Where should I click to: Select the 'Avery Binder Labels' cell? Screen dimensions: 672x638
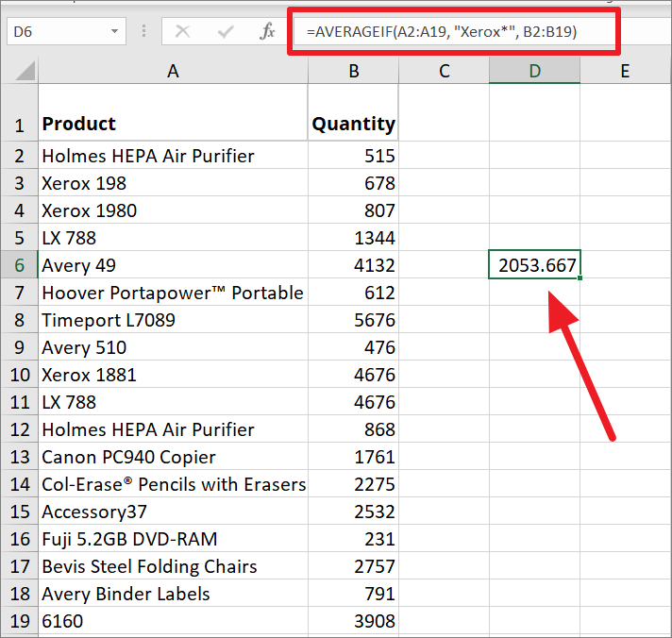173,594
